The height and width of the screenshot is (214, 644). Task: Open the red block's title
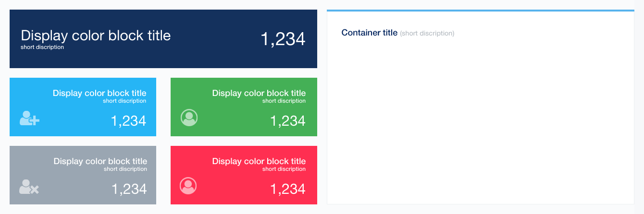tap(259, 161)
